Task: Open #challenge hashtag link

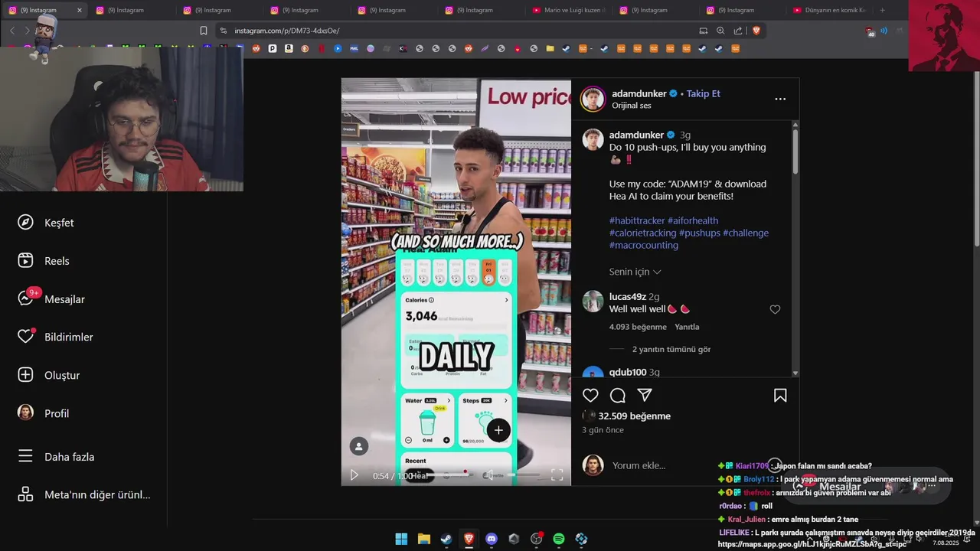Action: click(746, 233)
